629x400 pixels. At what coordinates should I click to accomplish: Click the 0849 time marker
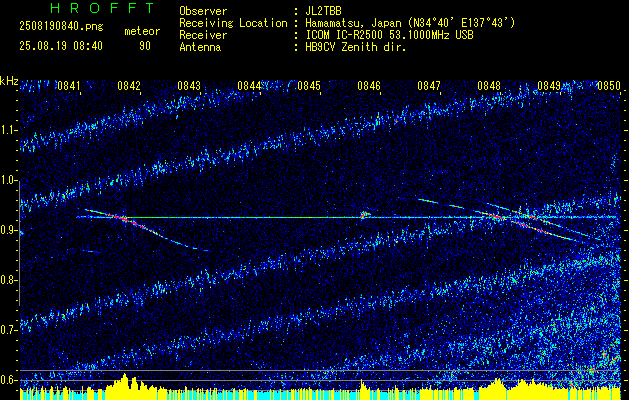[x=549, y=85]
